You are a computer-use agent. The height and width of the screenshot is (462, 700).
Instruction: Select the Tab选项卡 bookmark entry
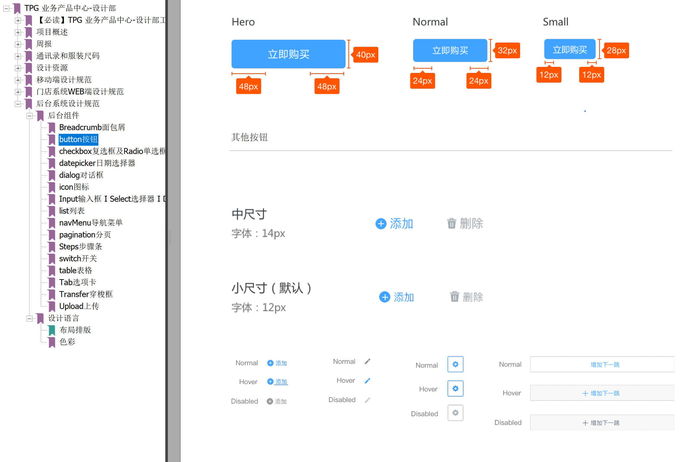point(78,282)
